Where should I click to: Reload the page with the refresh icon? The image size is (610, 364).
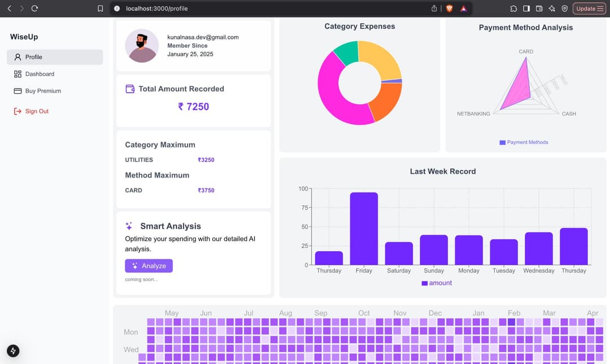[34, 8]
